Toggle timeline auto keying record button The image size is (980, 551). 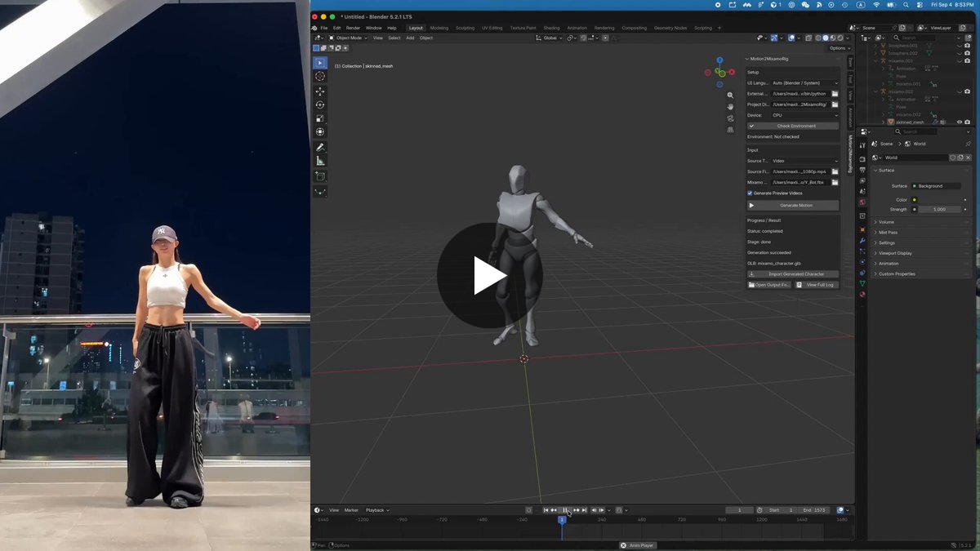[528, 510]
